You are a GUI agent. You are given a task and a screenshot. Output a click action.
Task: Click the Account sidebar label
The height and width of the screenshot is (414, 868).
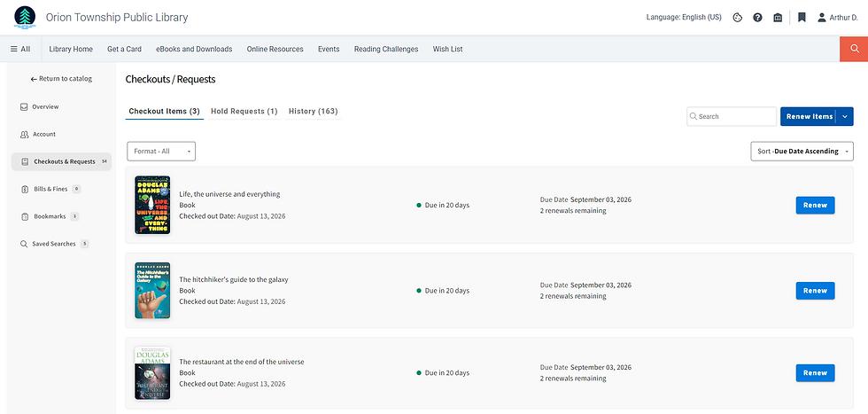click(x=44, y=134)
